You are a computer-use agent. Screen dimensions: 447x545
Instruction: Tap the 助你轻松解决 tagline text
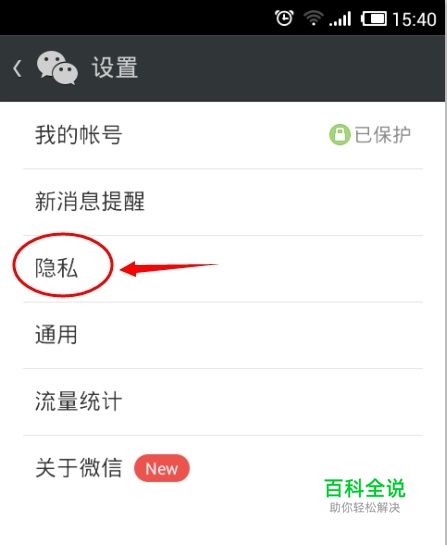(365, 508)
